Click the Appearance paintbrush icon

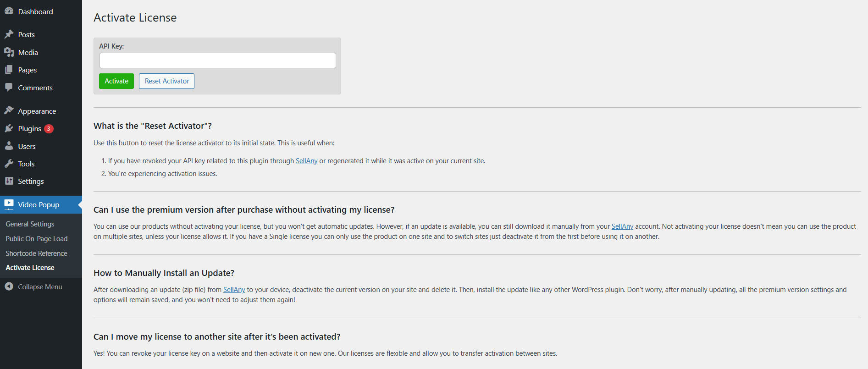click(9, 111)
